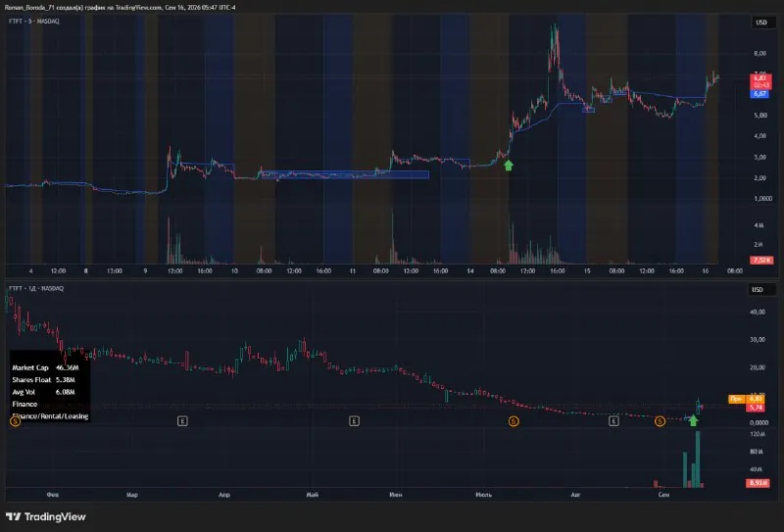The width and height of the screenshot is (784, 532).
Task: Open USD currency selector on 5-minute chart
Action: click(x=761, y=23)
